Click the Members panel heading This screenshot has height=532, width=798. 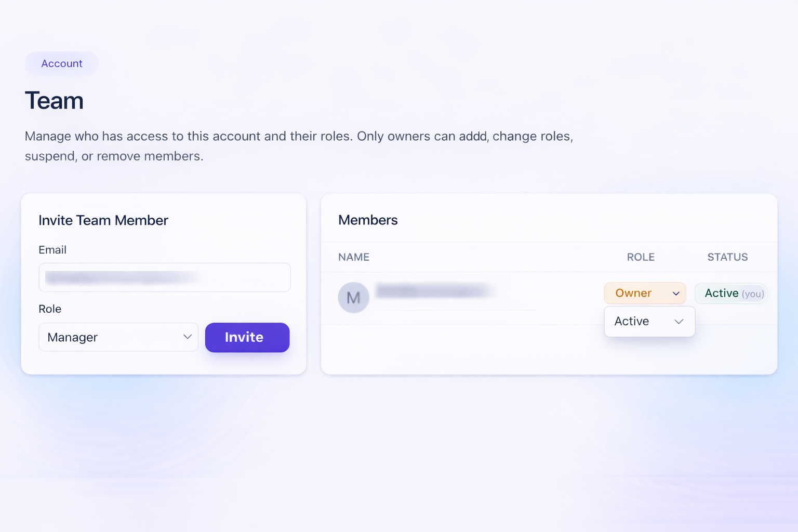[368, 220]
